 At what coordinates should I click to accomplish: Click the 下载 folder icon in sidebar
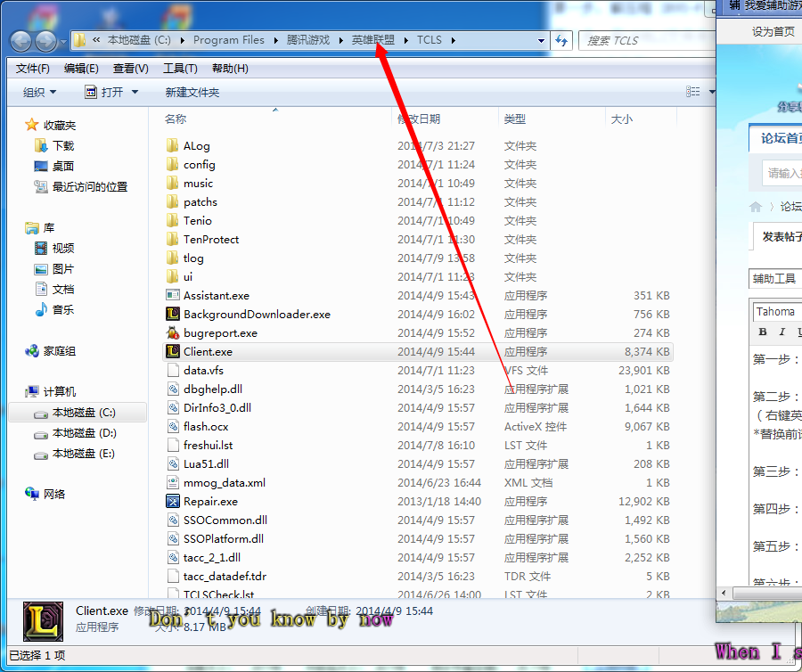41,146
